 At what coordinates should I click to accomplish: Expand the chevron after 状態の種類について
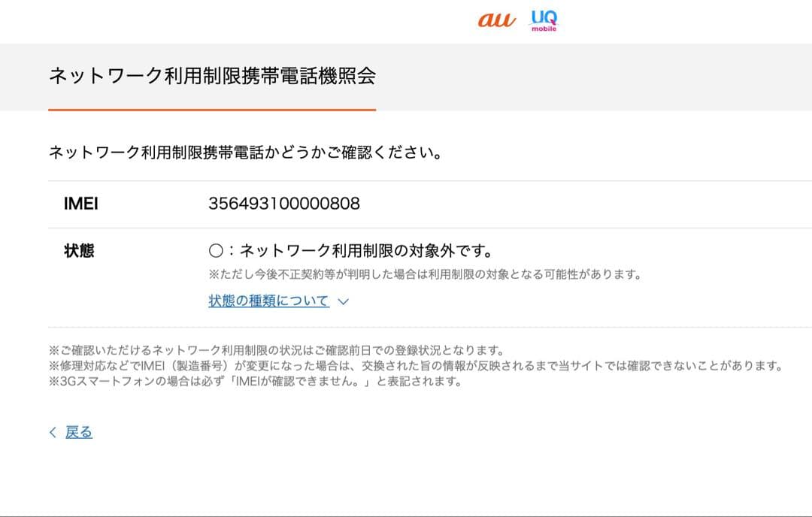pos(344,301)
